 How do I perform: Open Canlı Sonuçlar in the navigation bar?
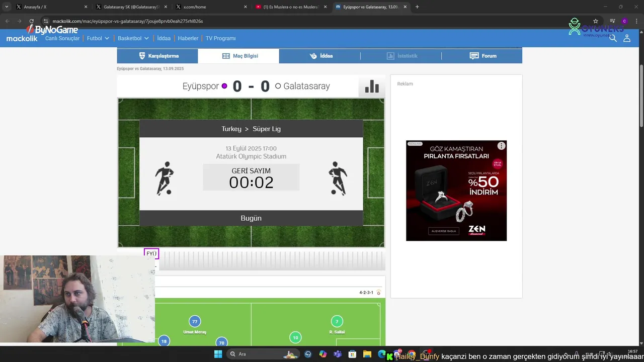[62, 38]
